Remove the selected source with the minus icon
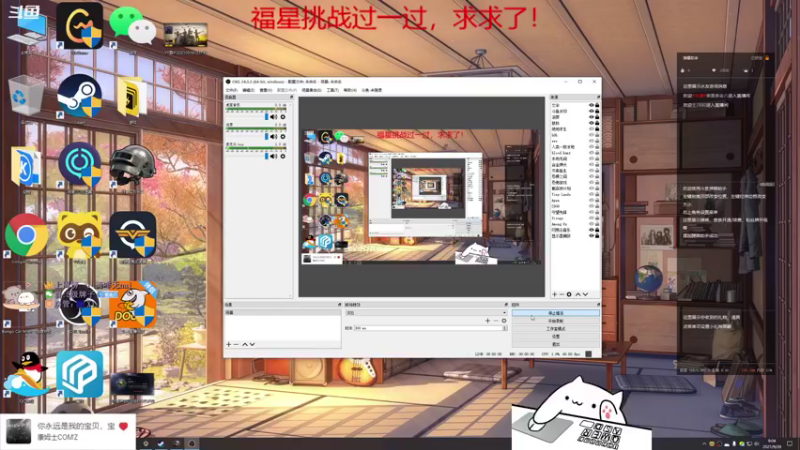 (562, 294)
